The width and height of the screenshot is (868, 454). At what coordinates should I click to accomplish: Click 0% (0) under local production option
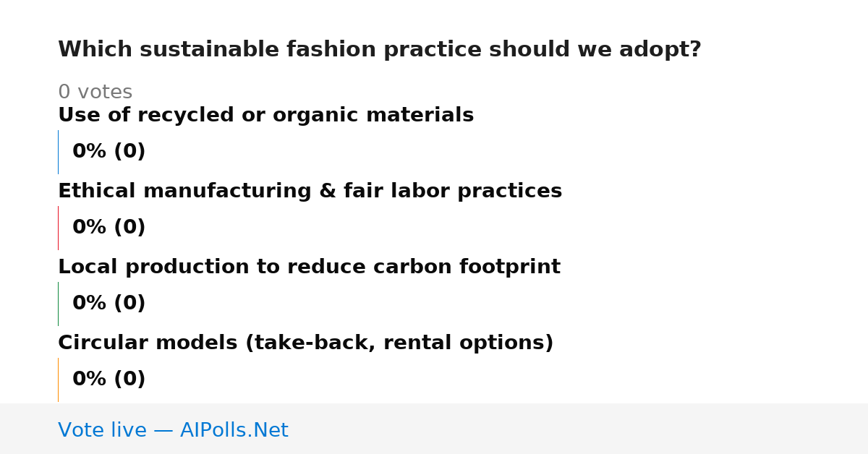tap(109, 304)
